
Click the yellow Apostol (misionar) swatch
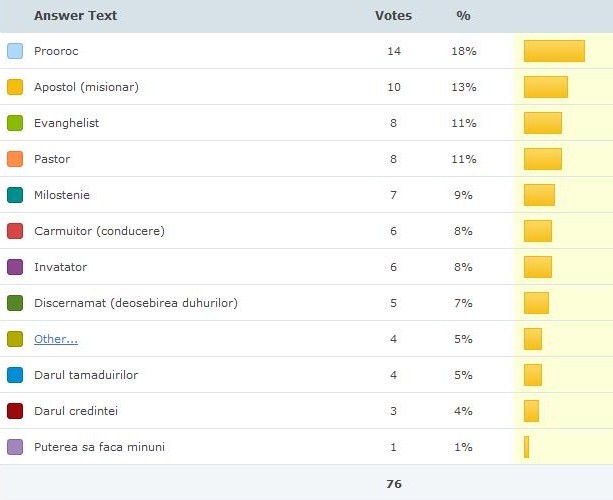pos(15,87)
